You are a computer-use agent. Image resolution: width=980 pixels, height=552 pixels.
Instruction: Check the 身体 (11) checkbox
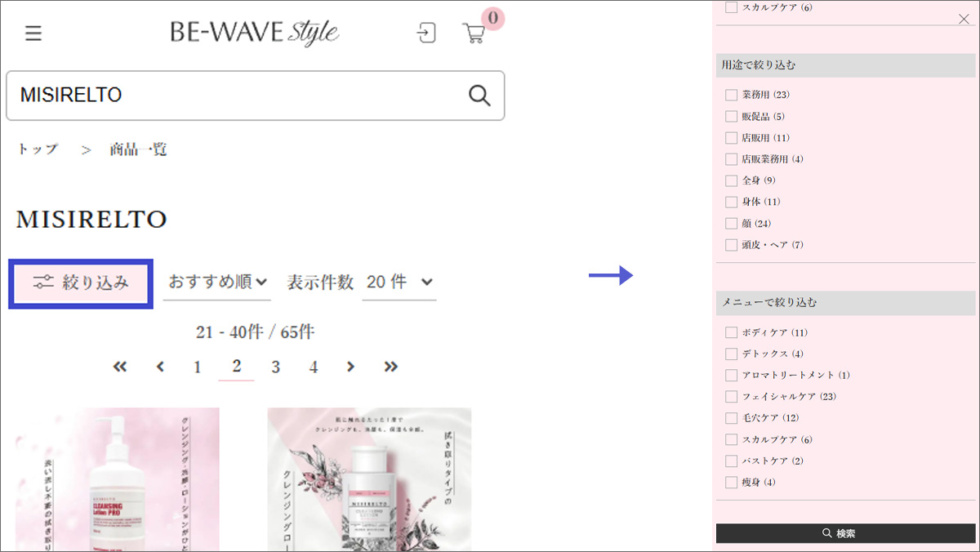tap(731, 201)
